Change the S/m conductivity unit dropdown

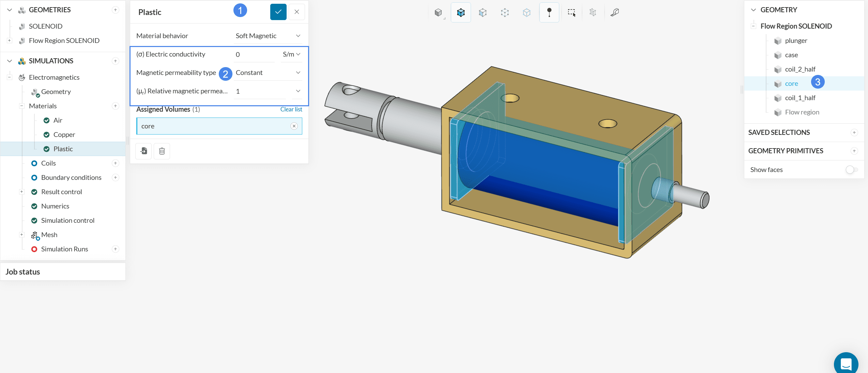tap(291, 54)
